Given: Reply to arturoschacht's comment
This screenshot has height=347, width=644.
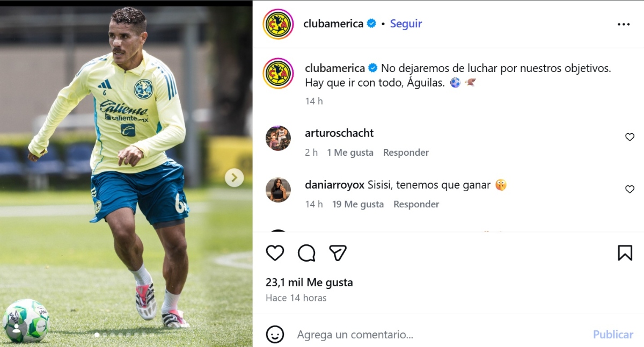Looking at the screenshot, I should [406, 153].
